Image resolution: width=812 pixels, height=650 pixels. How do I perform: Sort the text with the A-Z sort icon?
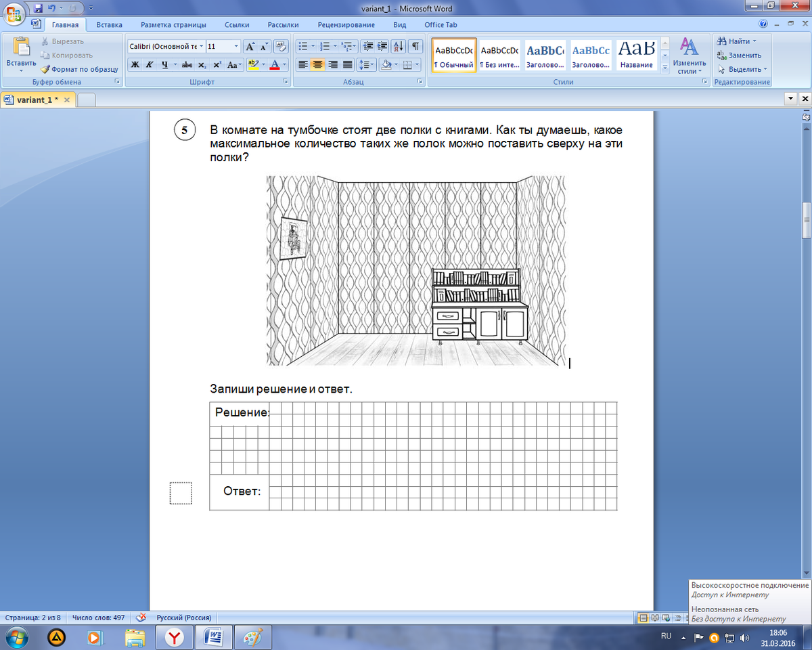point(399,47)
